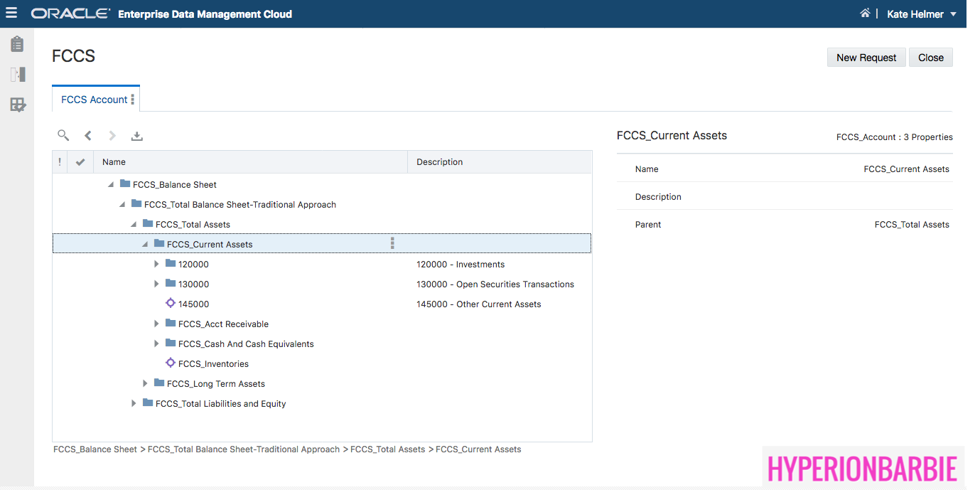Expand FCCS_Total Liabilities and Equity node

point(134,403)
